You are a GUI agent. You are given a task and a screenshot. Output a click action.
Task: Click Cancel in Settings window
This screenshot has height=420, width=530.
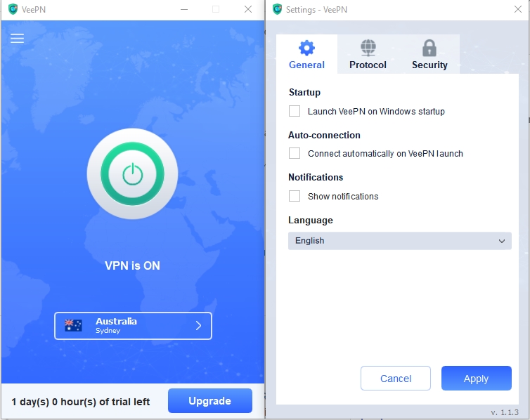coord(396,378)
